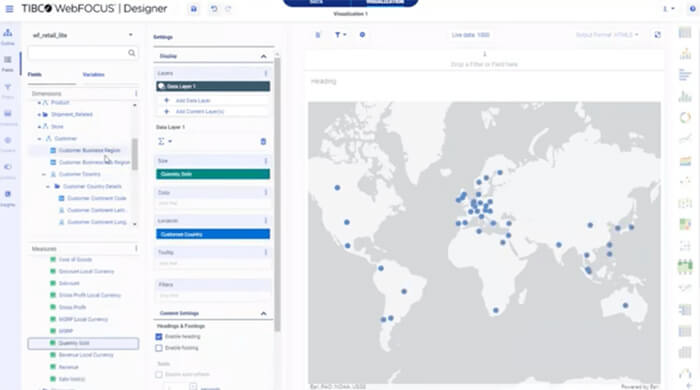This screenshot has width=700, height=390.
Task: Toggle the auto-refresh checkbox
Action: tap(159, 374)
